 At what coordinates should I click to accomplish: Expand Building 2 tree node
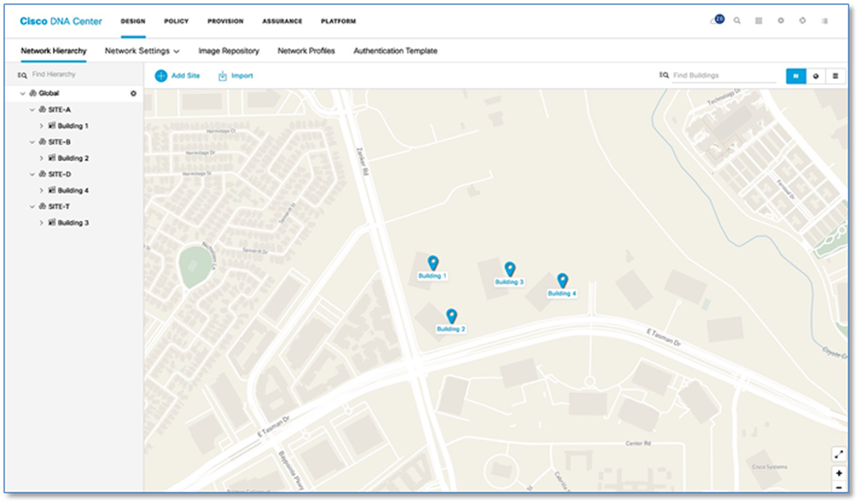click(x=41, y=159)
